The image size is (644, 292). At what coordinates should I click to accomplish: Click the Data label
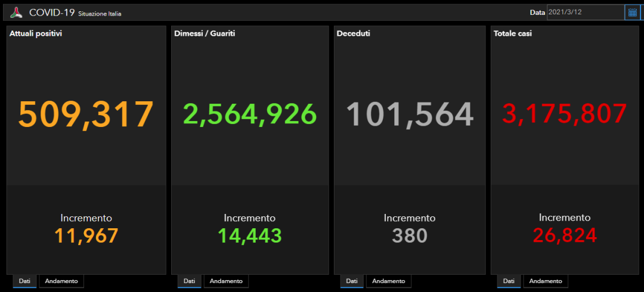537,13
